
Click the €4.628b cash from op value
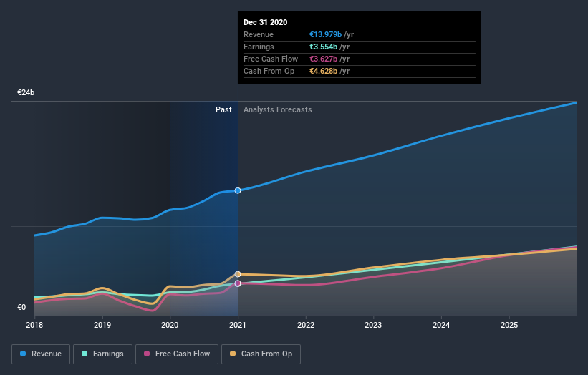pos(323,71)
